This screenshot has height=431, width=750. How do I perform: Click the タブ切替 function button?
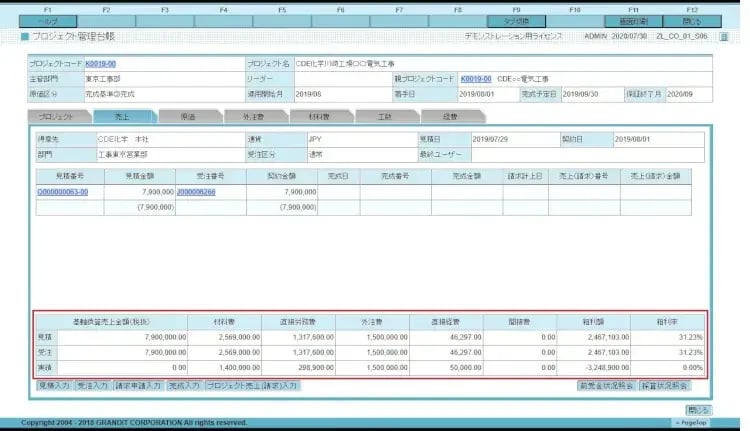coord(516,20)
